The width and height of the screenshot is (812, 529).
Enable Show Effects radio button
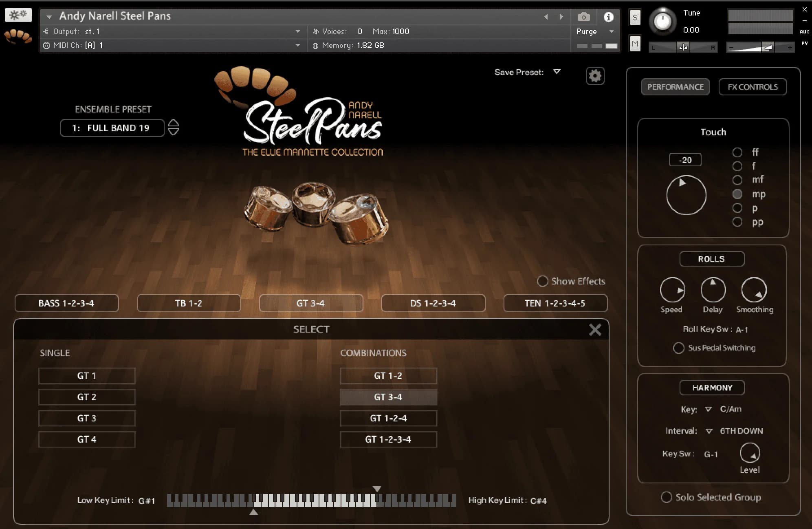pos(542,281)
